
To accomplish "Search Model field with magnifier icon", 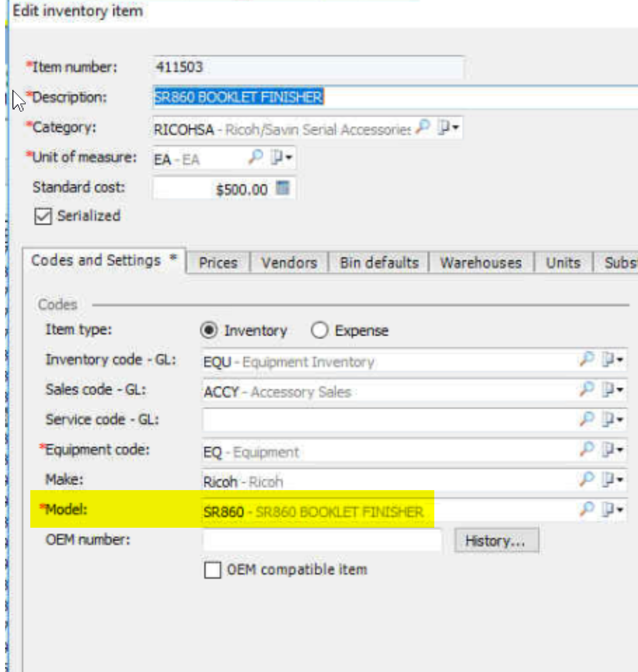I will [586, 509].
